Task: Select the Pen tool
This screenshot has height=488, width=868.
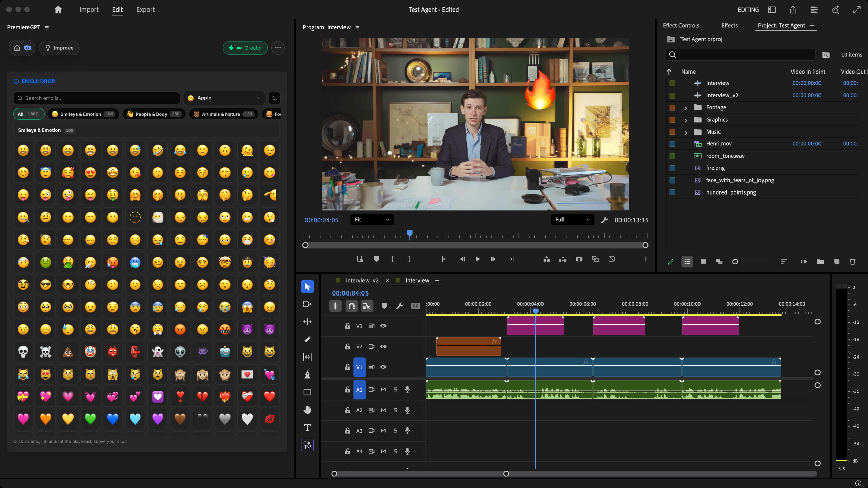Action: (307, 374)
